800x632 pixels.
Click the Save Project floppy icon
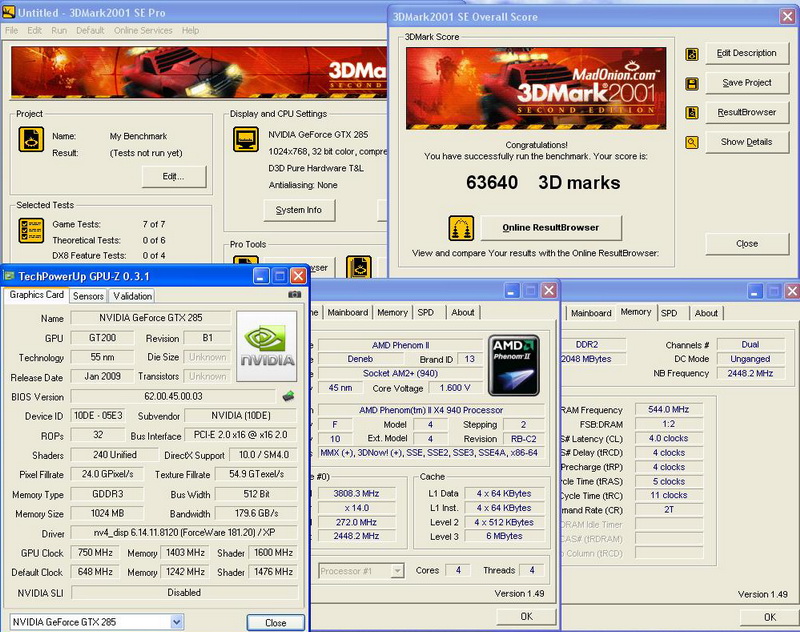point(692,84)
